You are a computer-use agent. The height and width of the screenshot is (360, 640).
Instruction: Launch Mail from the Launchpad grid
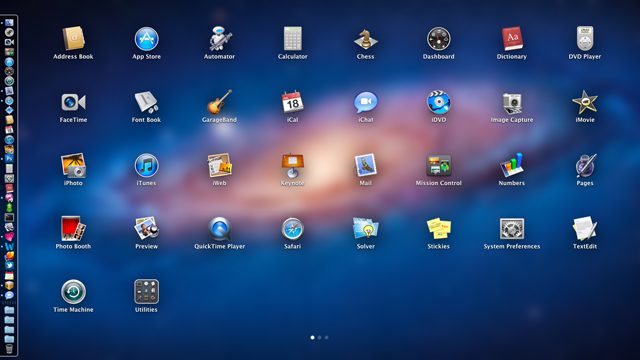[x=365, y=165]
